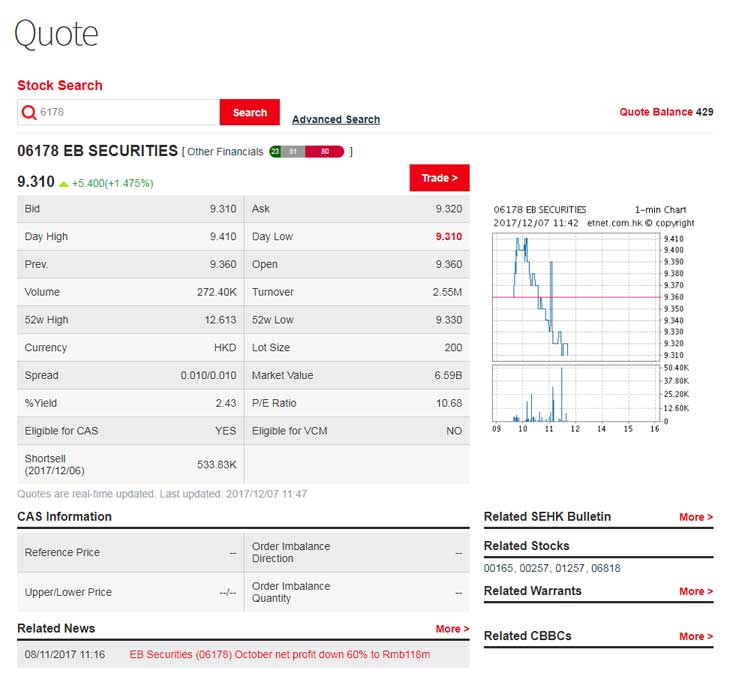Click the red Day Low value 9.310
This screenshot has height=674, width=730.
pos(449,236)
